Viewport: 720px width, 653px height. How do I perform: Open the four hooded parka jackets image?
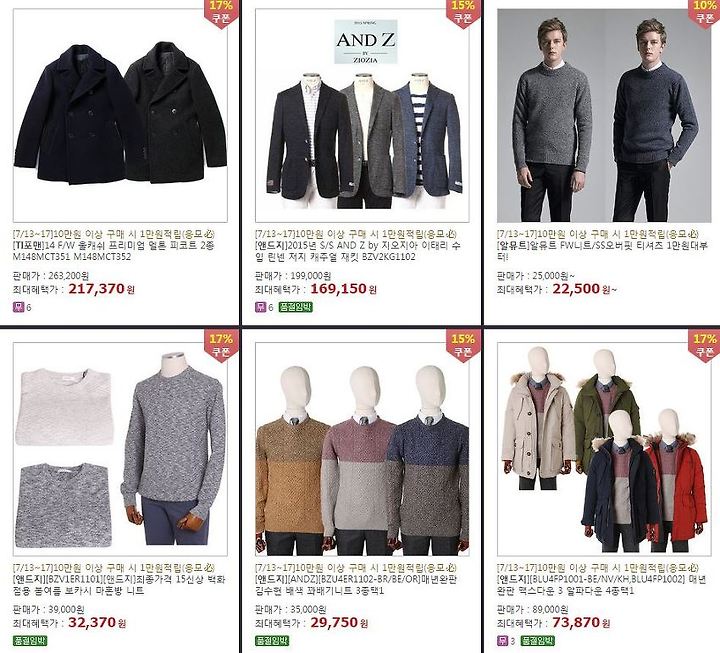click(x=604, y=449)
